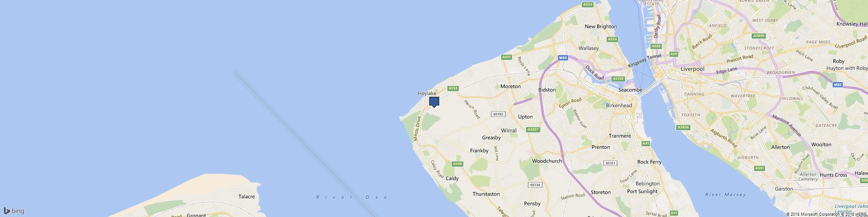Select the River Dee water label

pos(352,197)
